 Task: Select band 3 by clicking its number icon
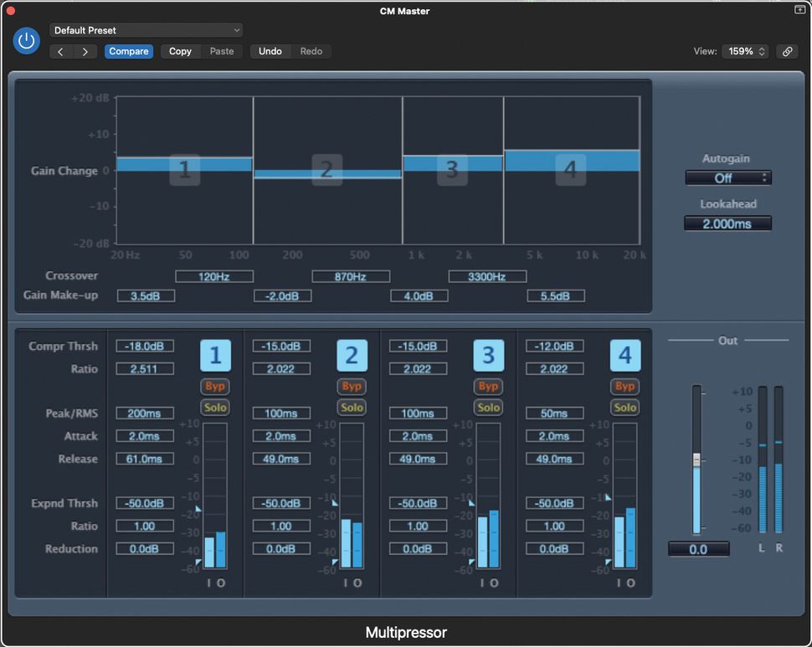pos(488,355)
